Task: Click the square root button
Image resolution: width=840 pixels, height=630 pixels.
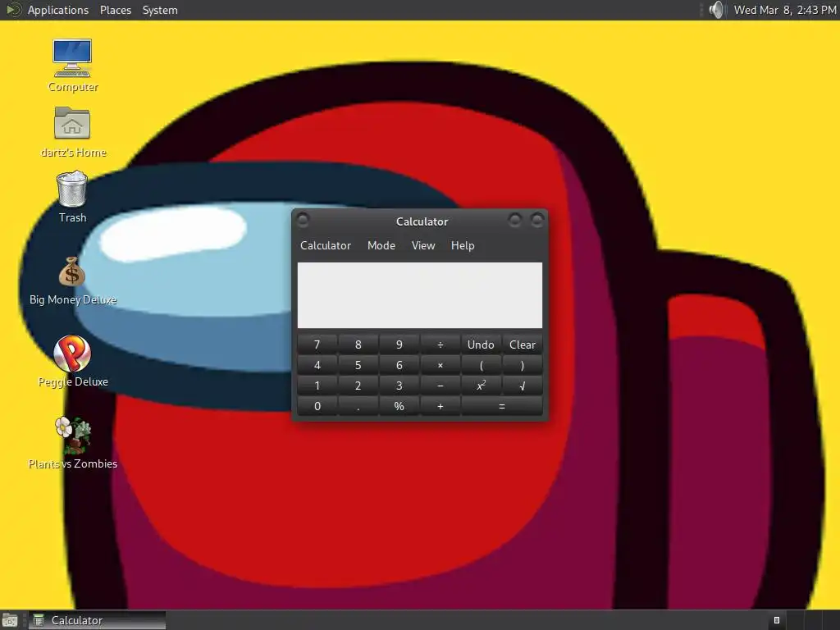Action: pyautogui.click(x=523, y=386)
